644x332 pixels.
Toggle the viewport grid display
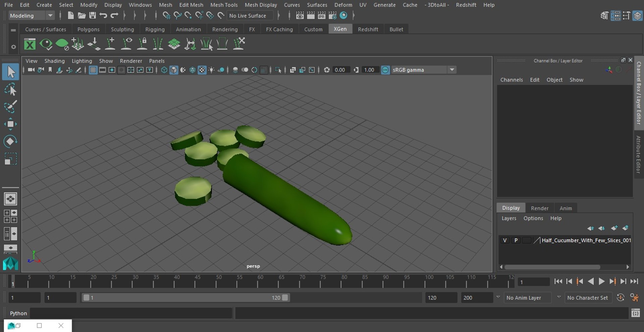coord(93,70)
